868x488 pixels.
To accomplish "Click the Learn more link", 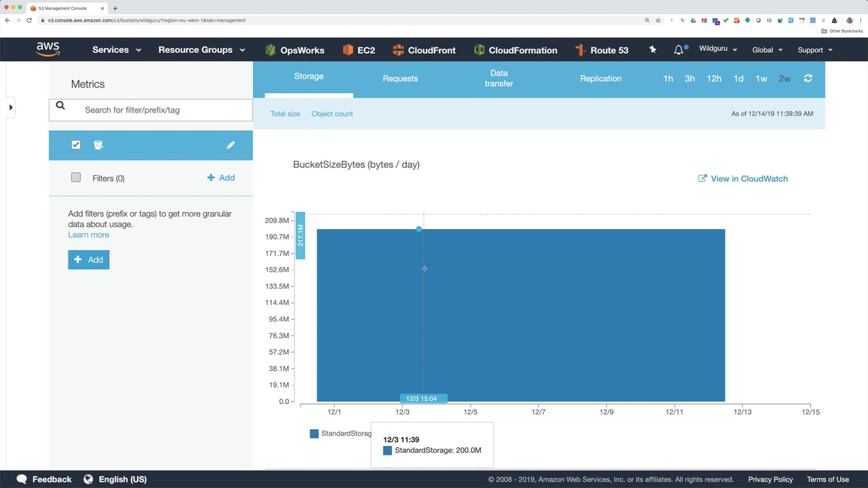I will (88, 235).
